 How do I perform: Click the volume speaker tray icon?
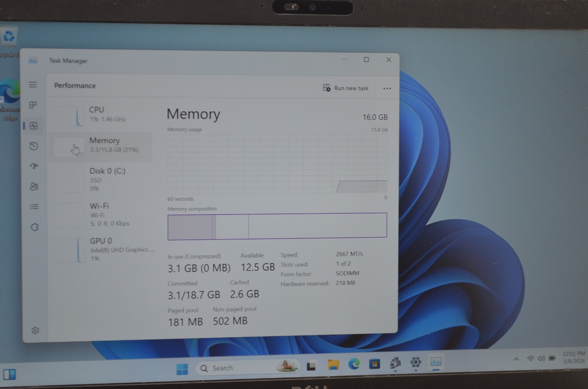(541, 359)
